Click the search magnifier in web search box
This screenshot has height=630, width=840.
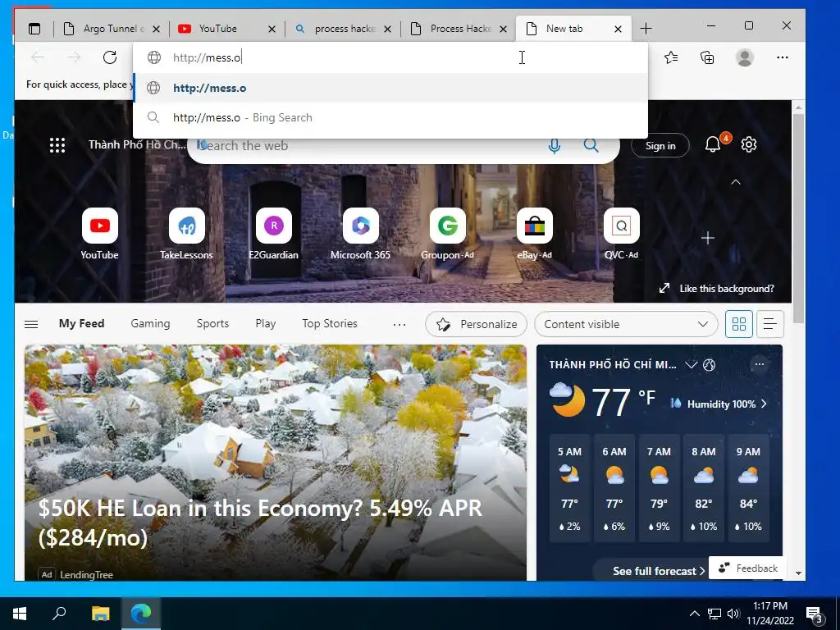click(x=591, y=145)
